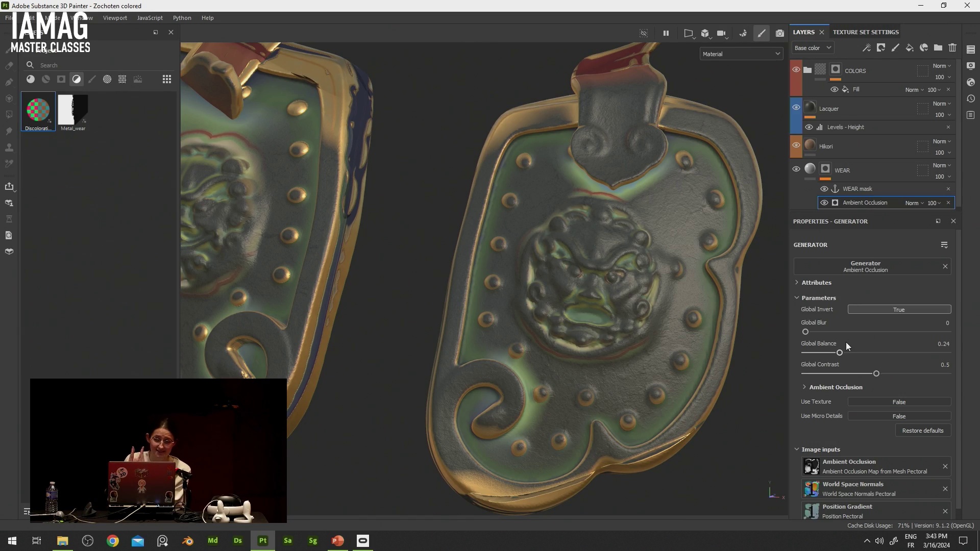Toggle hidden-geometry display icon in viewport toolbar

[644, 33]
